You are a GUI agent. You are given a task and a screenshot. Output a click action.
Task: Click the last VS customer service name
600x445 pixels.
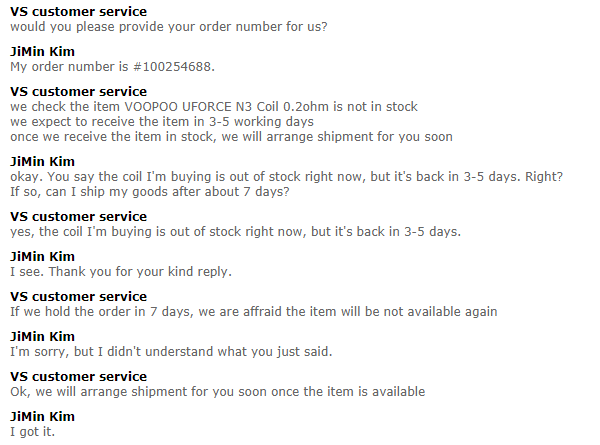coord(78,377)
